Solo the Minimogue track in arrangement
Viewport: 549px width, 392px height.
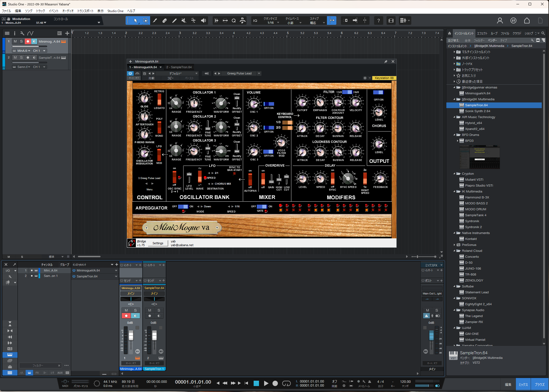pyautogui.click(x=21, y=41)
